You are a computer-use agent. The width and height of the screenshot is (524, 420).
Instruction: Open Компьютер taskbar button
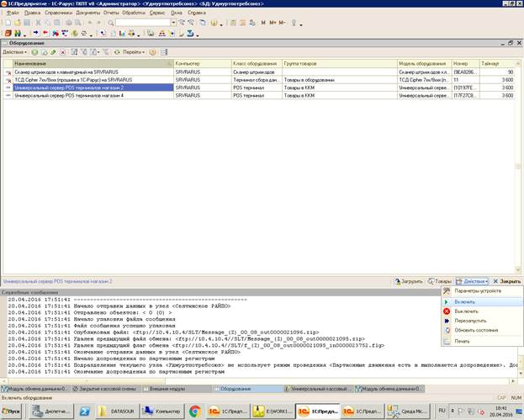pyautogui.click(x=162, y=411)
